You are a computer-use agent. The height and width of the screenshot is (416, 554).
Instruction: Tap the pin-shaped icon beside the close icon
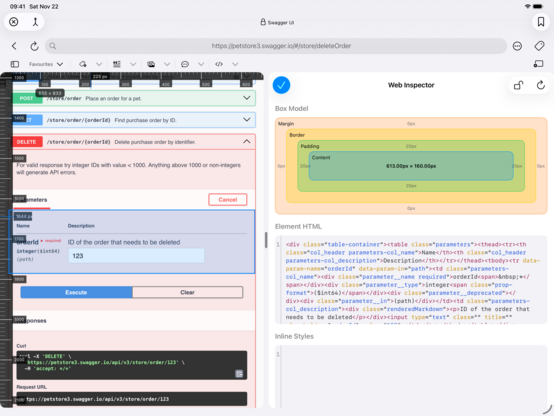pyautogui.click(x=35, y=22)
